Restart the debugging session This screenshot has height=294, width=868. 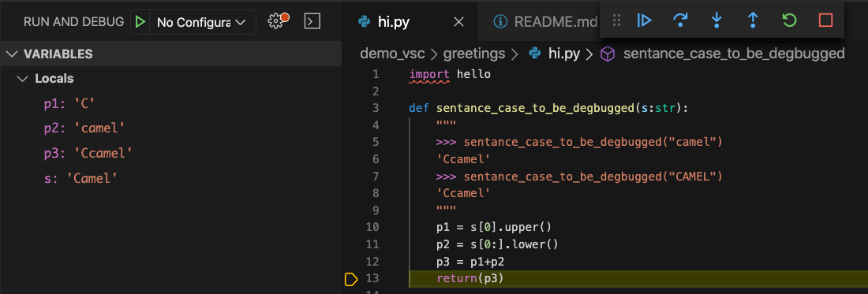pos(789,20)
